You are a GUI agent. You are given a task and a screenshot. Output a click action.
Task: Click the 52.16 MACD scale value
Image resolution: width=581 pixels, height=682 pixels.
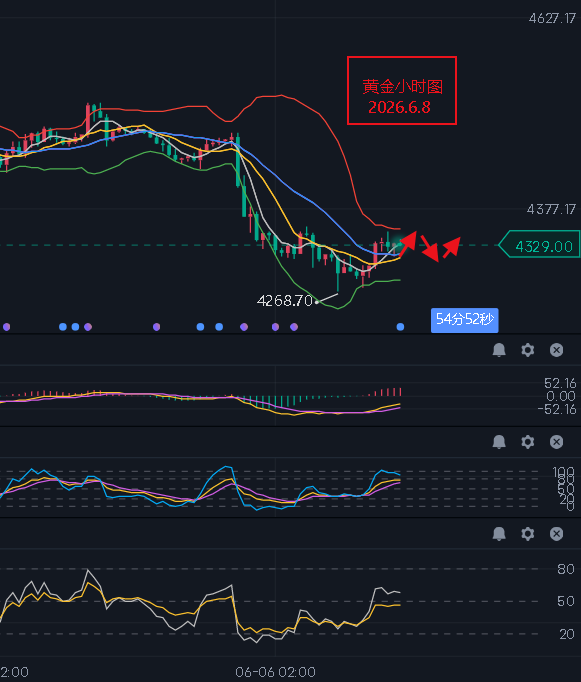(x=560, y=383)
